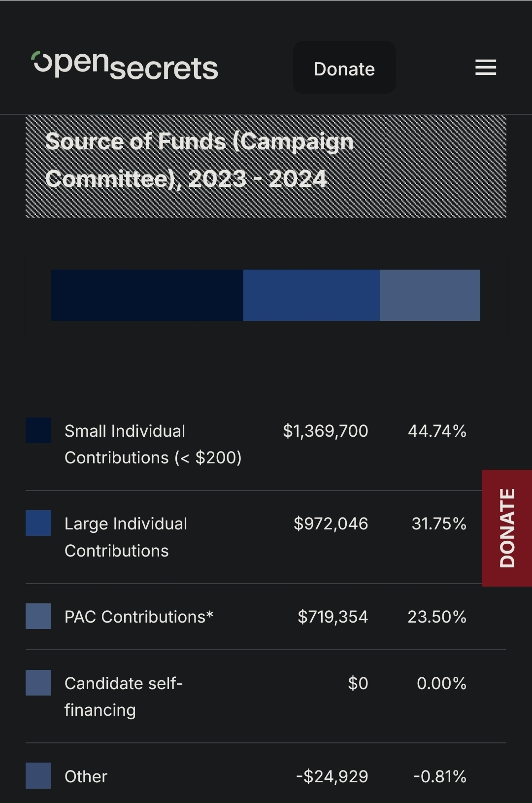The image size is (532, 803).
Task: Click the darkest navy bar segment
Action: (147, 295)
